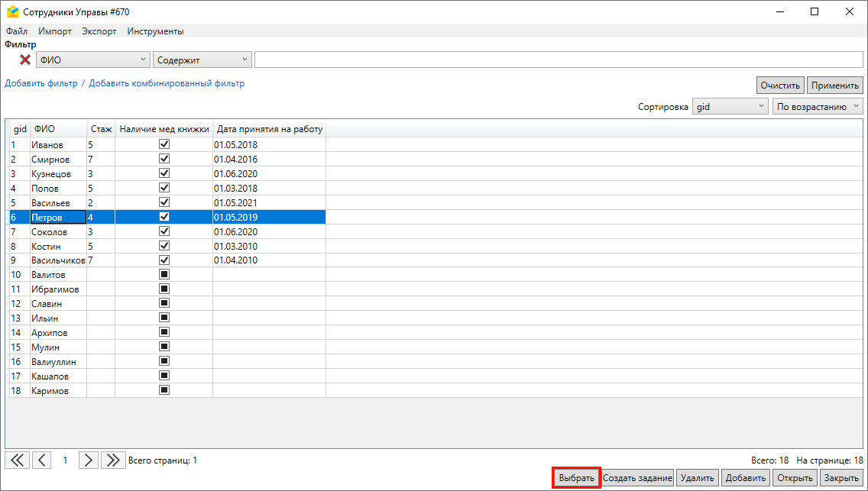
Task: Go to previous page arrow
Action: click(x=42, y=460)
